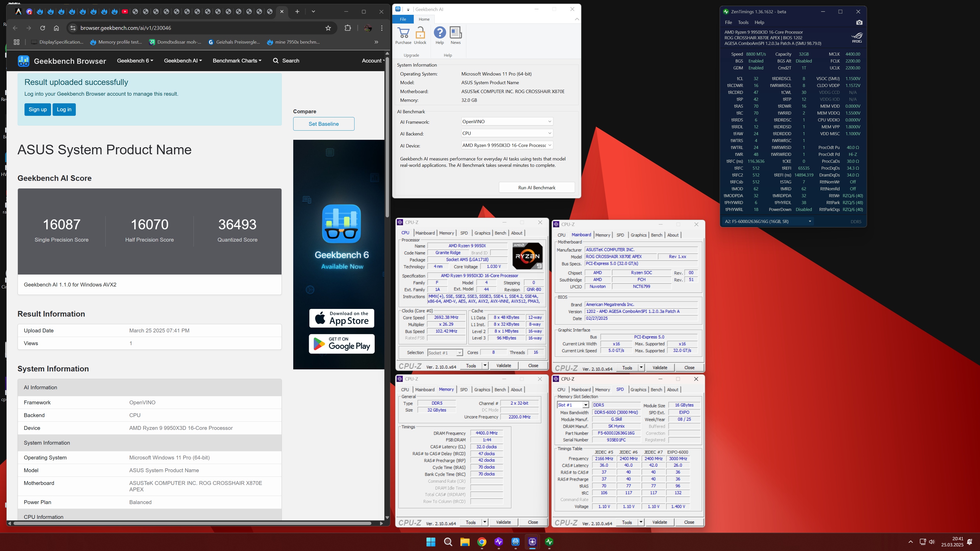Screen dimensions: 980x551
Task: Show more bookmarks with the chevron
Action: [376, 42]
